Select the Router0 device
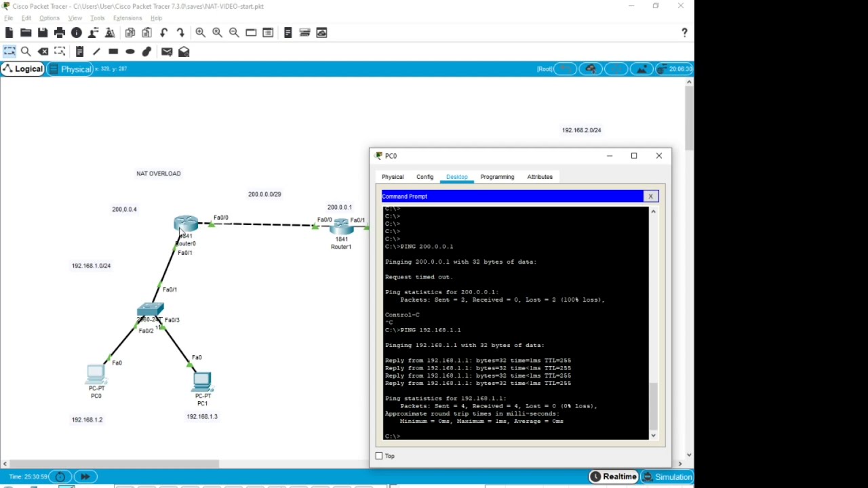 click(x=186, y=224)
